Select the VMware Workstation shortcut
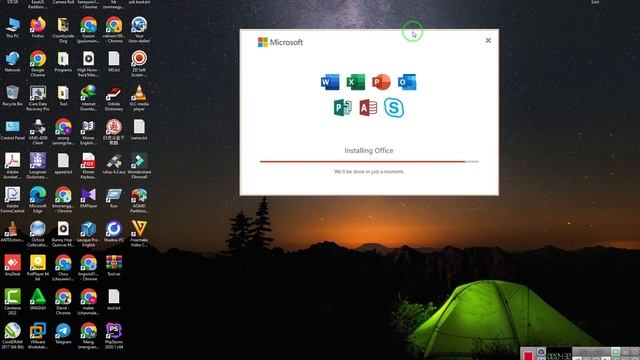Screen dimensions: 640x360 coord(38,336)
